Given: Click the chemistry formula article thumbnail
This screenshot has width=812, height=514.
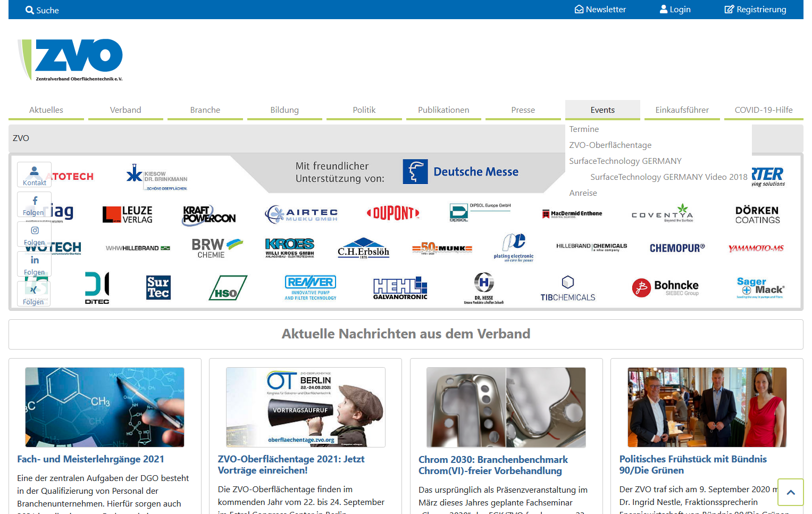Looking at the screenshot, I should click(x=105, y=407).
